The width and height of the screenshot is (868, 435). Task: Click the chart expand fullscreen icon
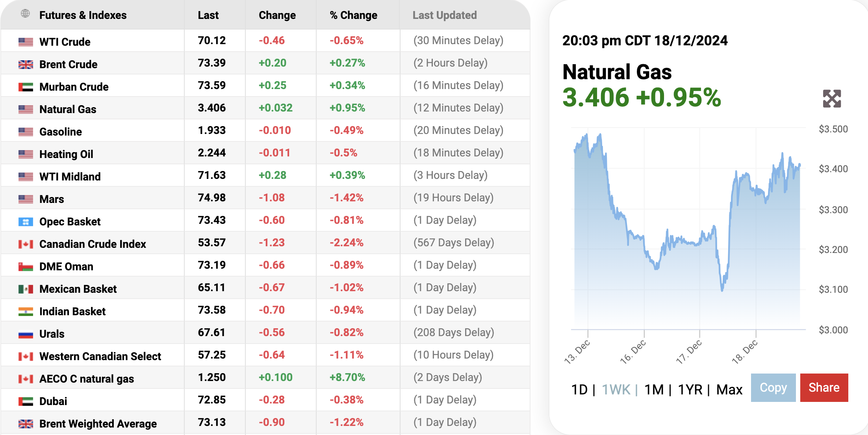pyautogui.click(x=832, y=99)
